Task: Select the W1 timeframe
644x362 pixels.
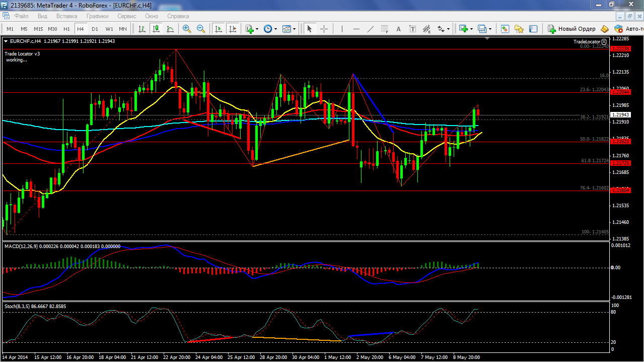Action: pyautogui.click(x=109, y=29)
